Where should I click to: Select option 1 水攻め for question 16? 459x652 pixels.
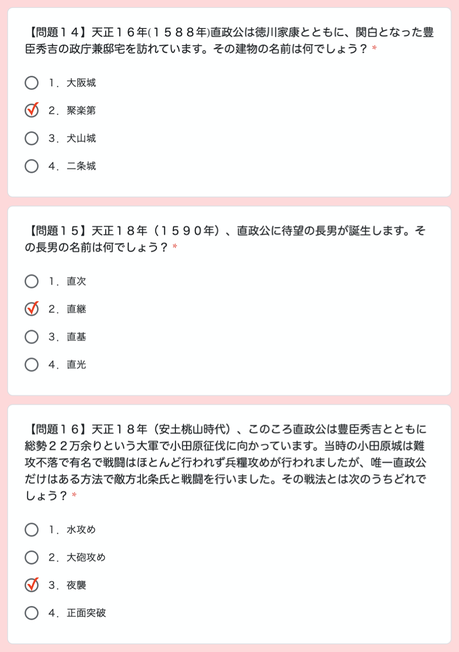[x=32, y=530]
